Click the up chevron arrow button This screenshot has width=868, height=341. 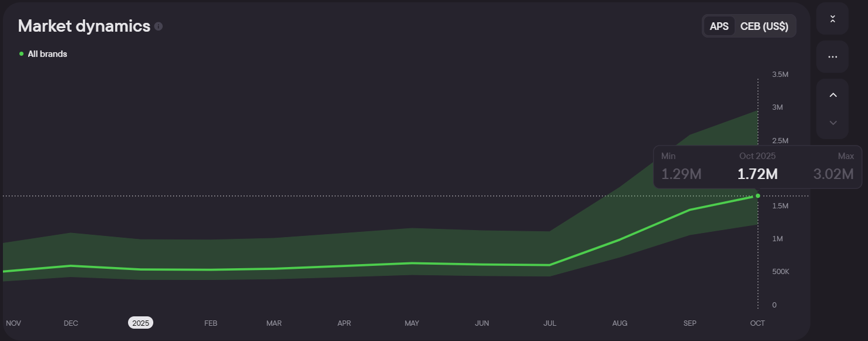832,95
